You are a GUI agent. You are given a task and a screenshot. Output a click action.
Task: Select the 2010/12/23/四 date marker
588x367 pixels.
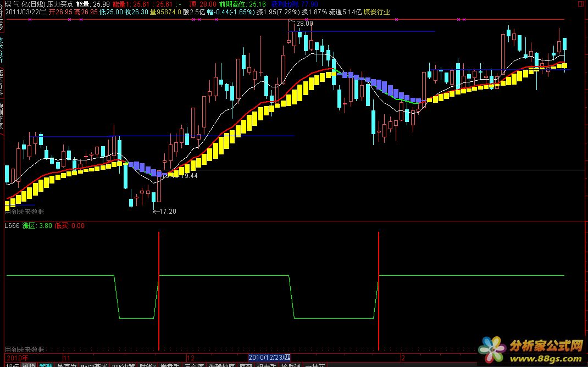tap(269, 357)
